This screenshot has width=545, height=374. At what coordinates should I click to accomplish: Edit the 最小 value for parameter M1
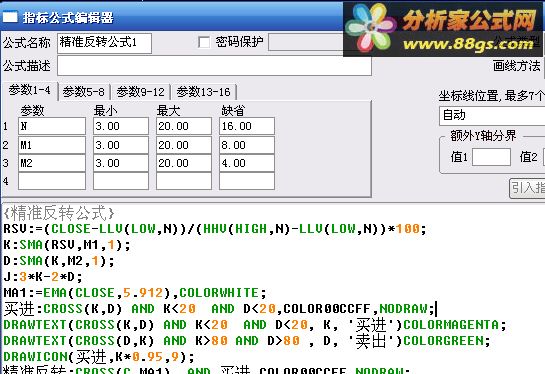(x=121, y=145)
